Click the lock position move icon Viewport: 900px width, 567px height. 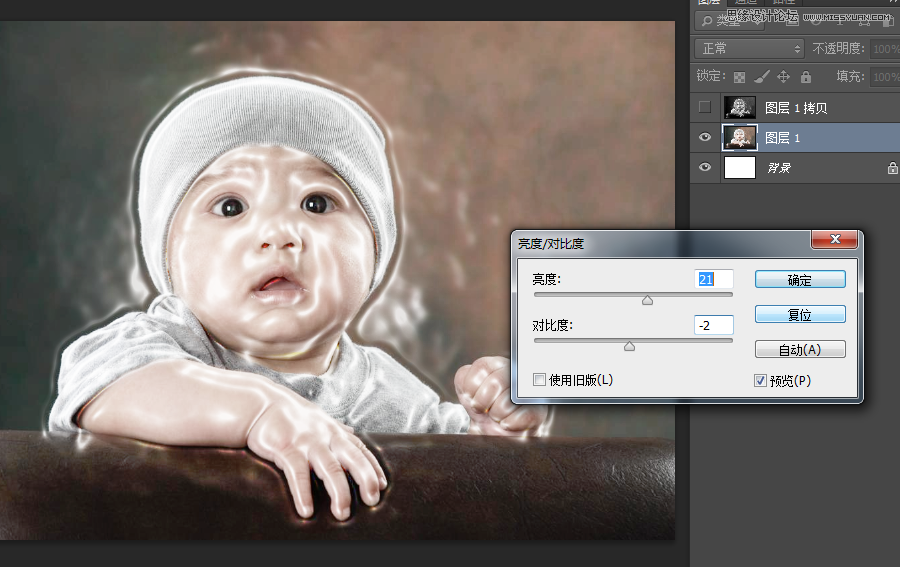pos(783,76)
